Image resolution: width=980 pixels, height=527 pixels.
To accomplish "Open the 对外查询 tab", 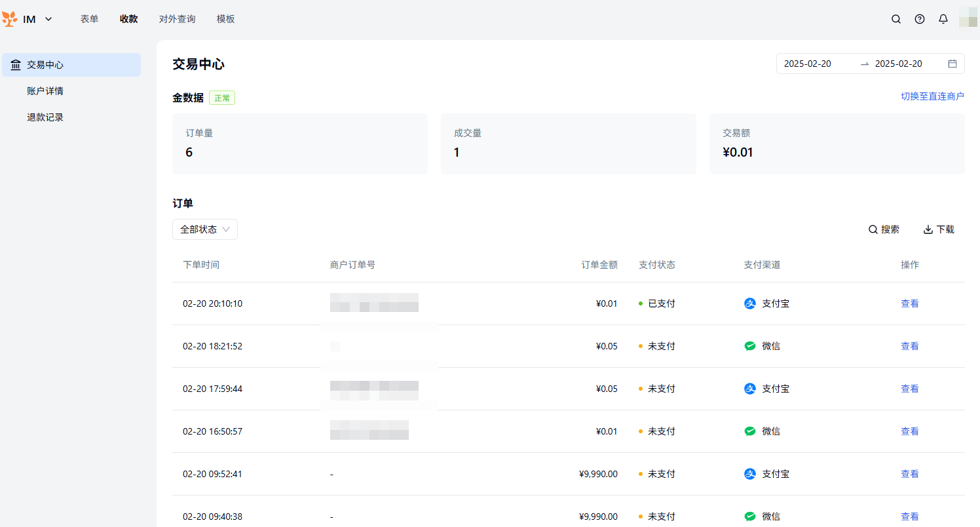I will (177, 19).
